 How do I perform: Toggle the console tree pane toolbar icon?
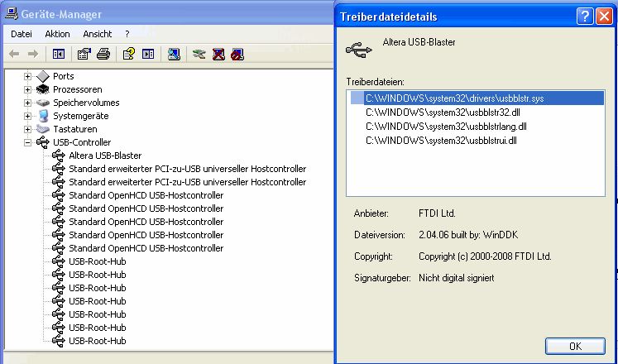59,54
